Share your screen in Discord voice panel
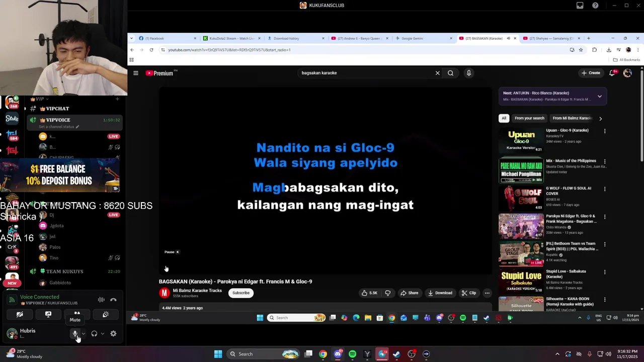 coord(48,314)
